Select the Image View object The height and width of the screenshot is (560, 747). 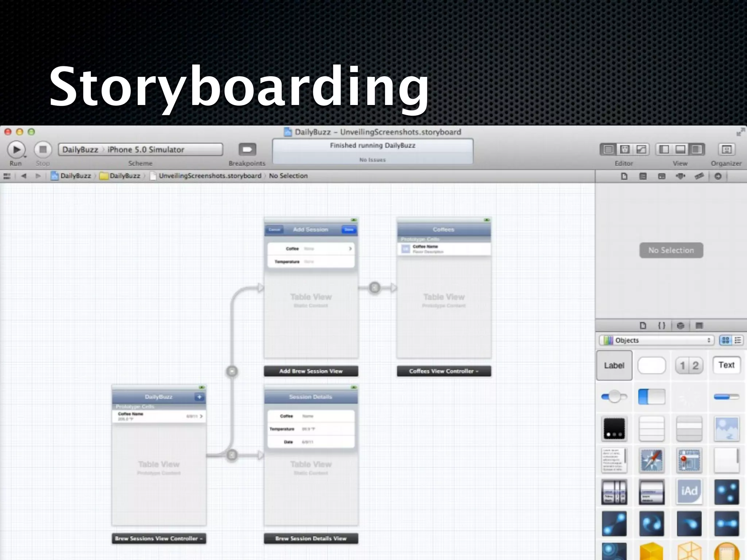click(726, 428)
